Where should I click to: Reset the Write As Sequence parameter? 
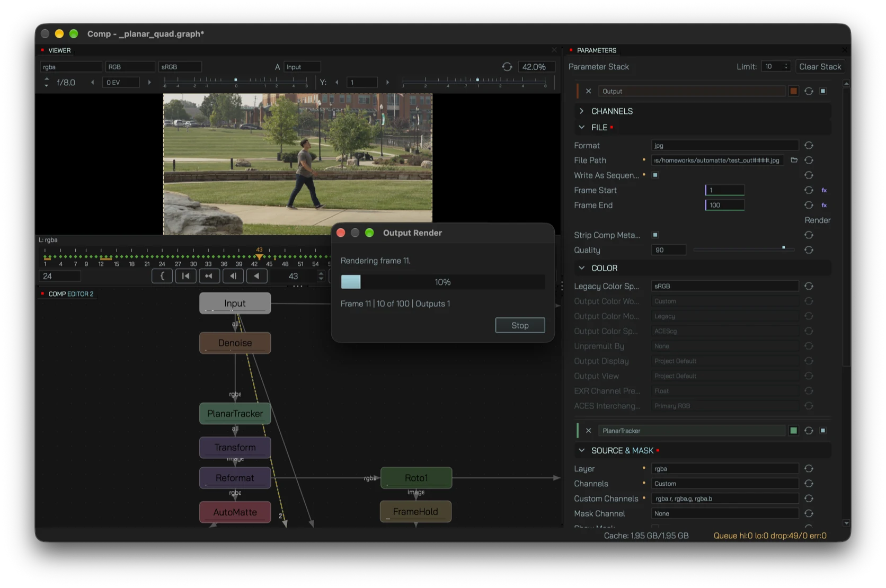click(x=809, y=175)
